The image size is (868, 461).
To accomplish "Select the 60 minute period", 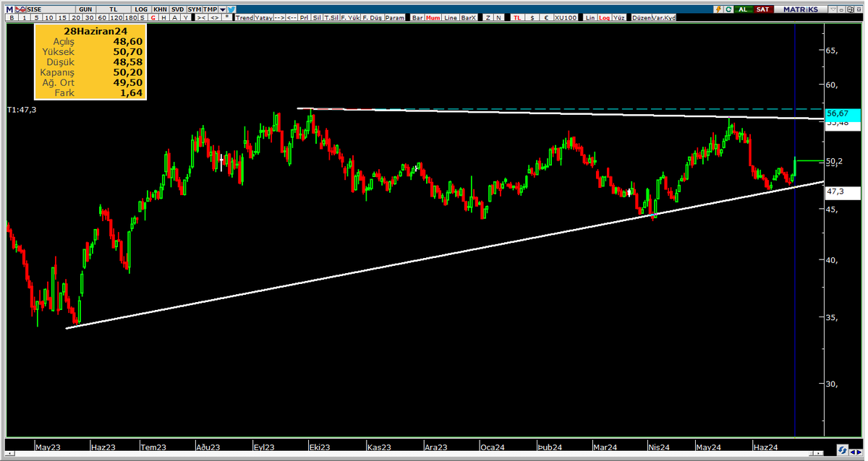I will 103,17.
